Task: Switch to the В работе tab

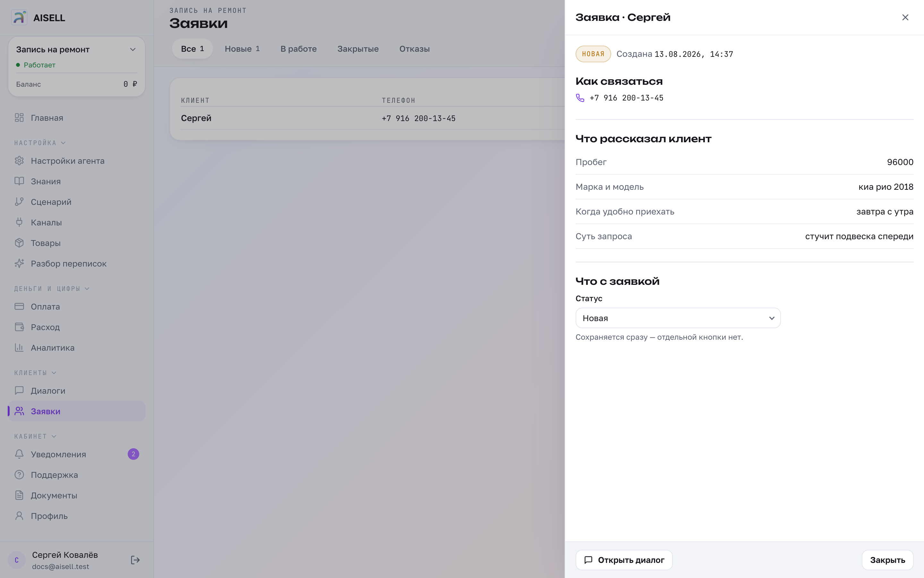Action: click(299, 49)
